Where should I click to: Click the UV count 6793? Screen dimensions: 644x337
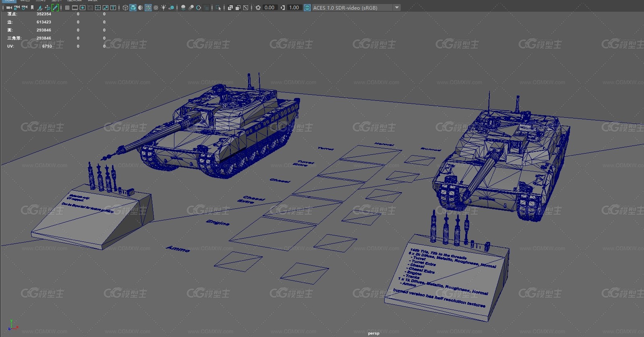tap(47, 46)
